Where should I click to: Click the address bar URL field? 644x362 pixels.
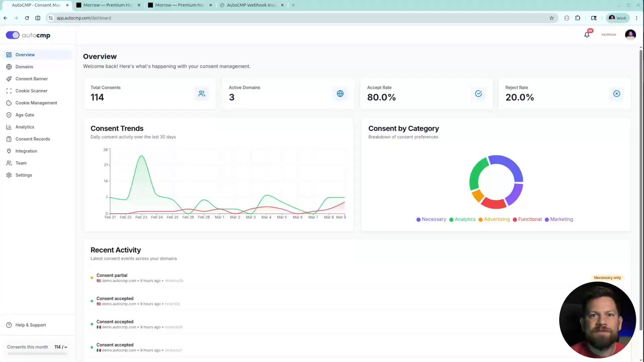[301, 18]
